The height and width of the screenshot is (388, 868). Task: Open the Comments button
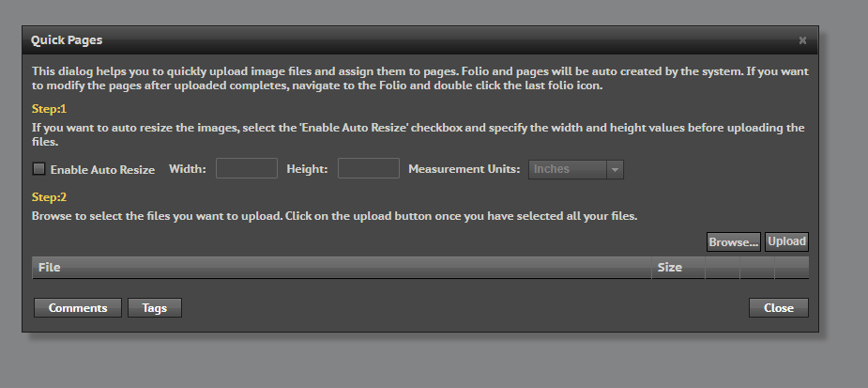pyautogui.click(x=78, y=307)
